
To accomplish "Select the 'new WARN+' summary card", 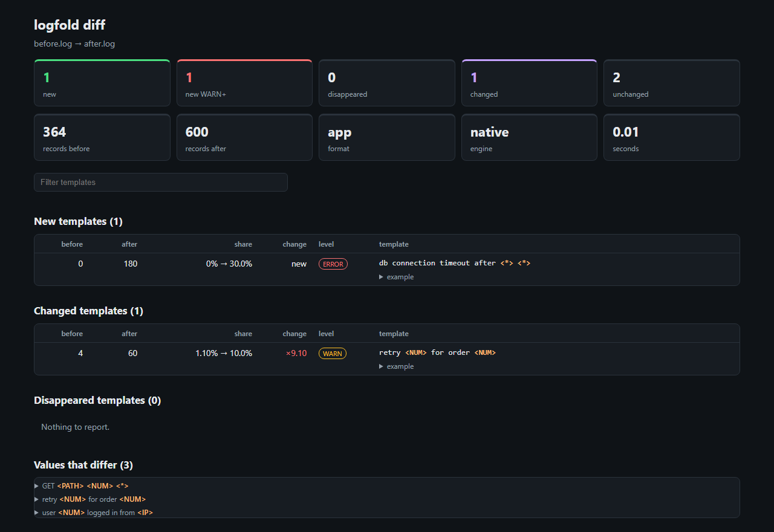I will 244,83.
